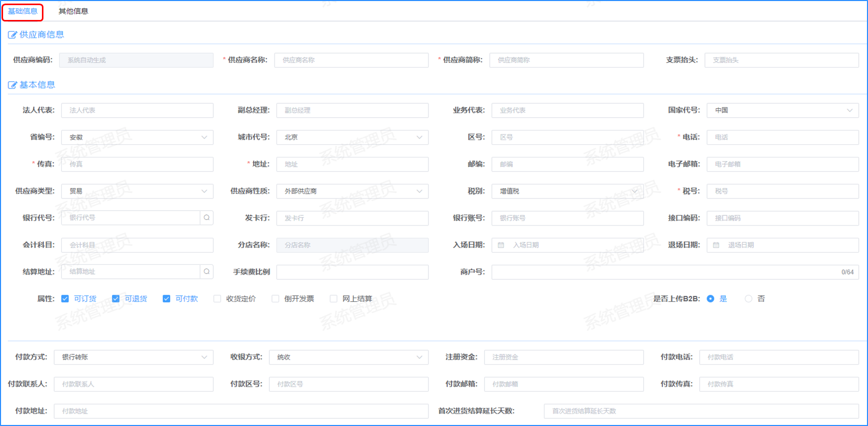The height and width of the screenshot is (426, 868).
Task: Click the 区号 input field
Action: click(567, 138)
